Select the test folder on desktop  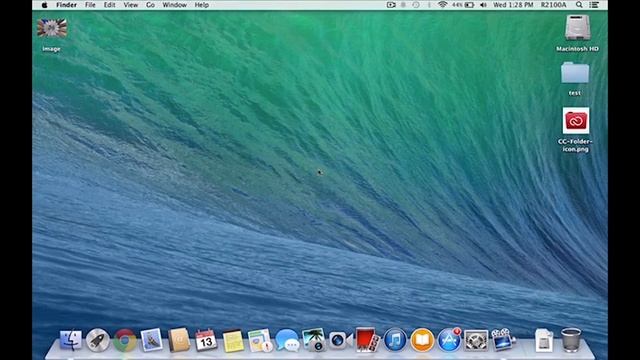(x=575, y=78)
